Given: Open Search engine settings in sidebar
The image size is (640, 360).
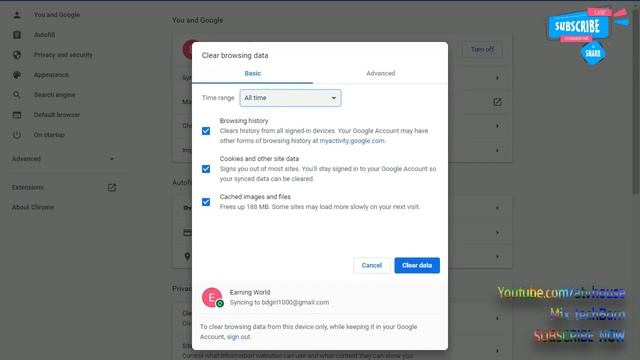Looking at the screenshot, I should click(54, 95).
